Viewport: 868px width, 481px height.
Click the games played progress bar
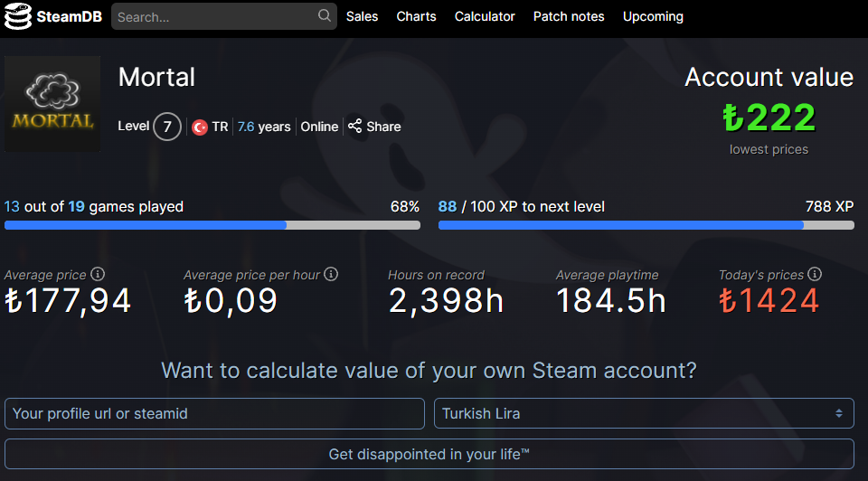(x=212, y=225)
